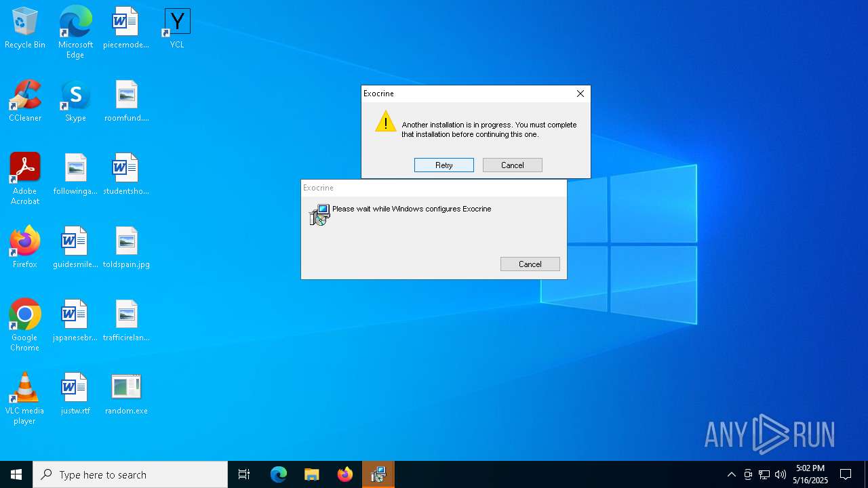Select the Skype desktop shortcut
The image size is (868, 488).
click(75, 102)
